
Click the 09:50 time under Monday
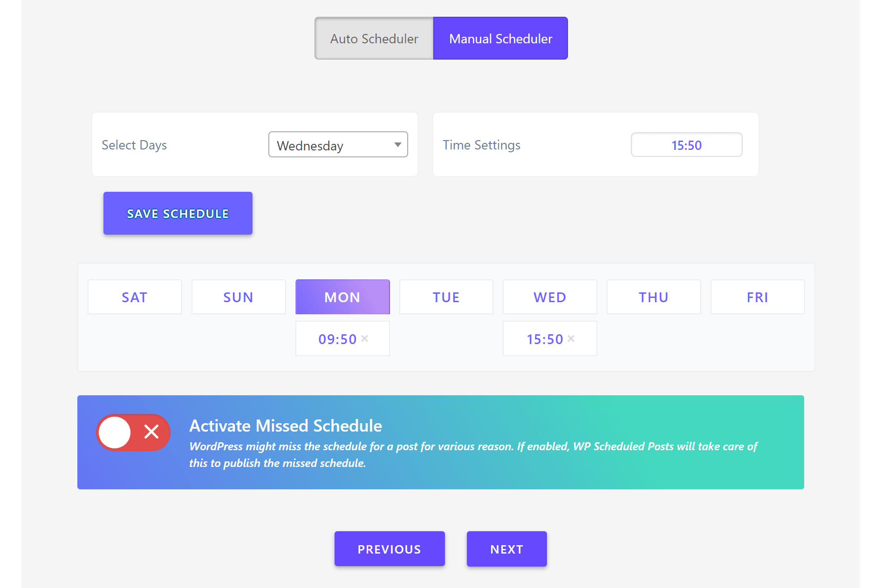pos(337,339)
